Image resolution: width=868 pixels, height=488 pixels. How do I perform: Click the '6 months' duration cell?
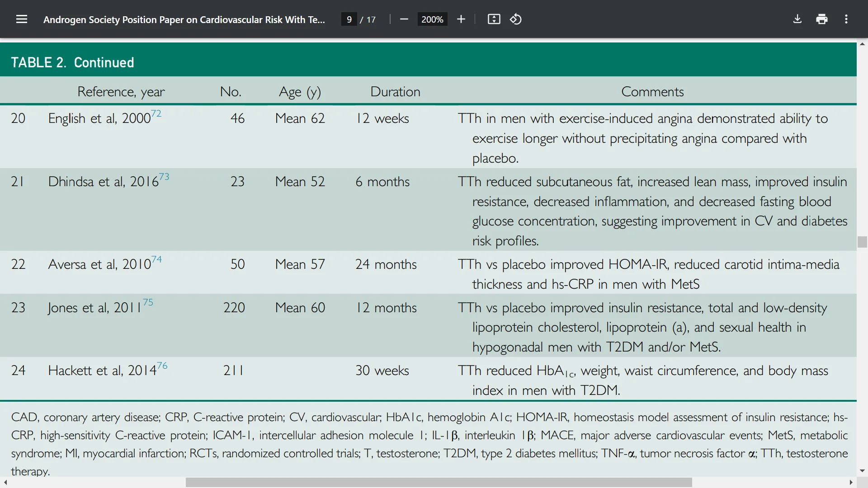382,182
